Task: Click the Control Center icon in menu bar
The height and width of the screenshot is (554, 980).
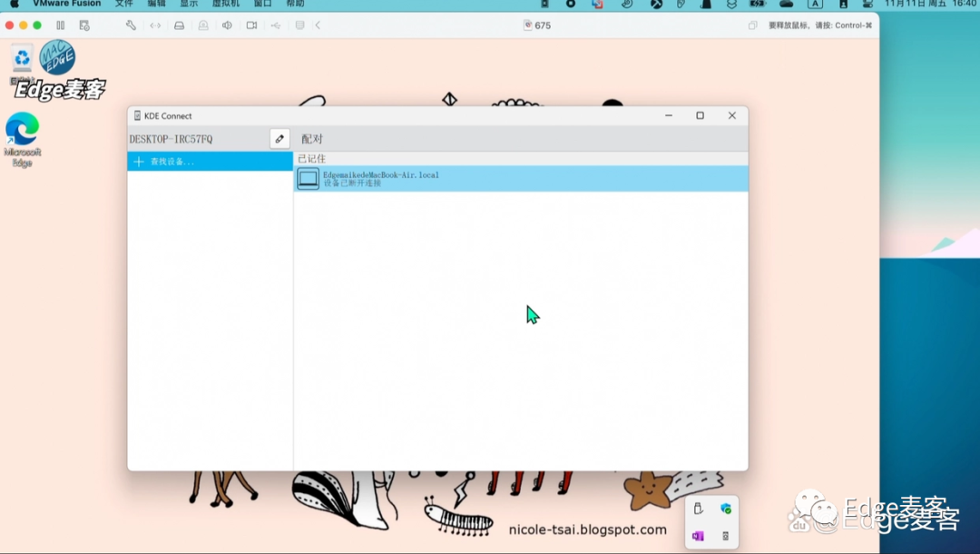Action: [x=867, y=4]
